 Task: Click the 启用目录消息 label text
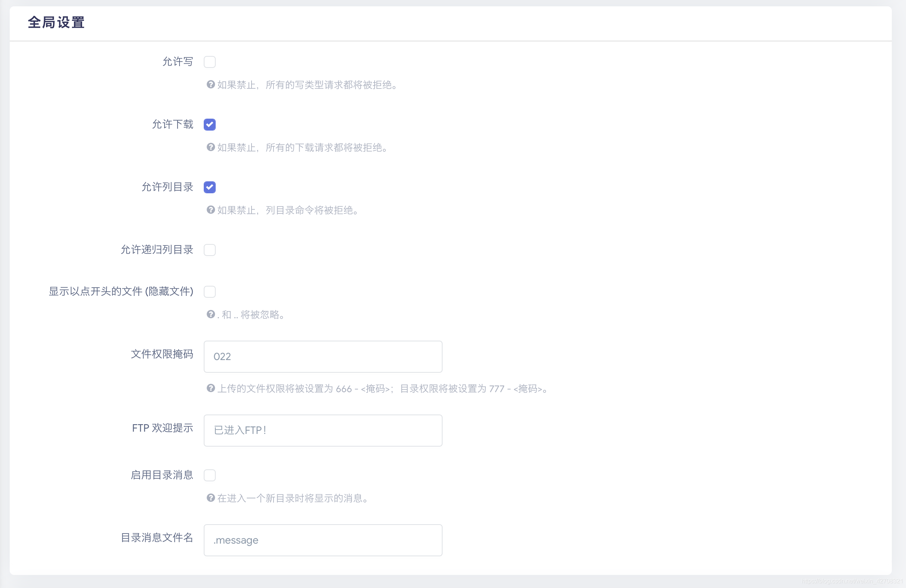[x=162, y=475]
